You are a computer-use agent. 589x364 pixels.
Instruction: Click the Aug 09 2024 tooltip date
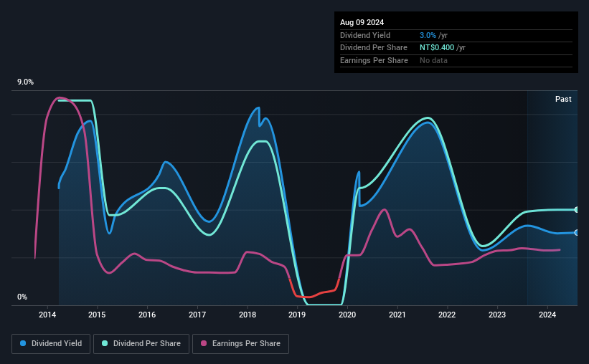362,22
